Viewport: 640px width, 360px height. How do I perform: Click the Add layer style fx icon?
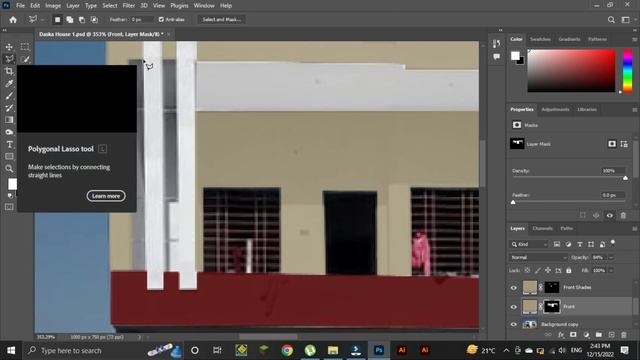(561, 335)
